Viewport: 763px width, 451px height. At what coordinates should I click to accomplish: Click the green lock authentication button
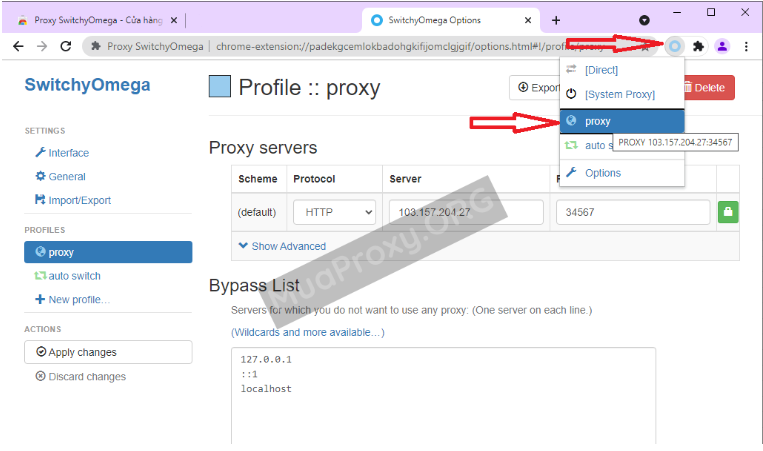coord(728,212)
